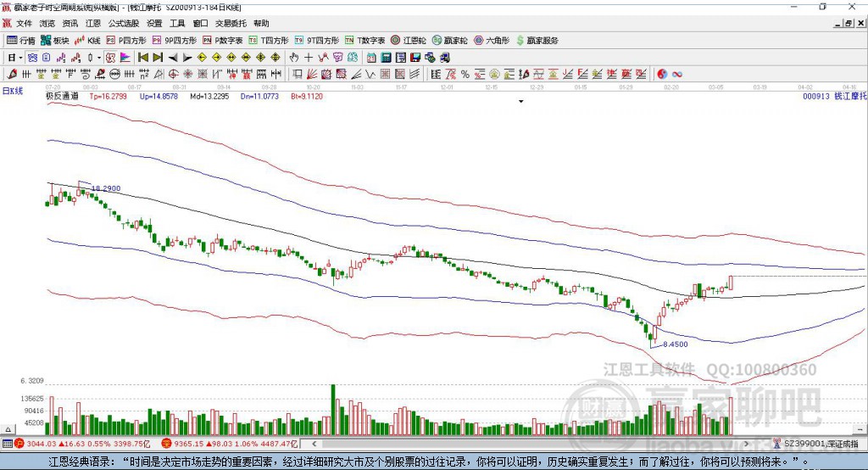868x470 pixels.
Task: Click the 极反通道 indicator name
Action: point(62,96)
